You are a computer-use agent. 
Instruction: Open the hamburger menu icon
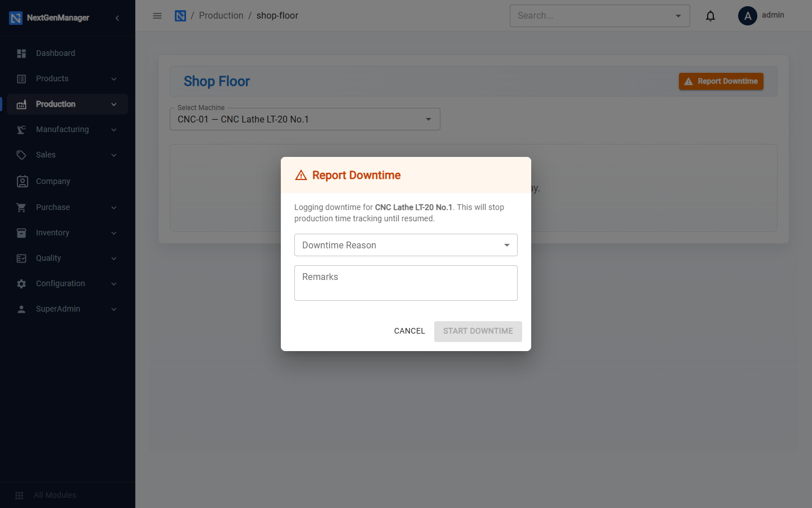point(157,16)
